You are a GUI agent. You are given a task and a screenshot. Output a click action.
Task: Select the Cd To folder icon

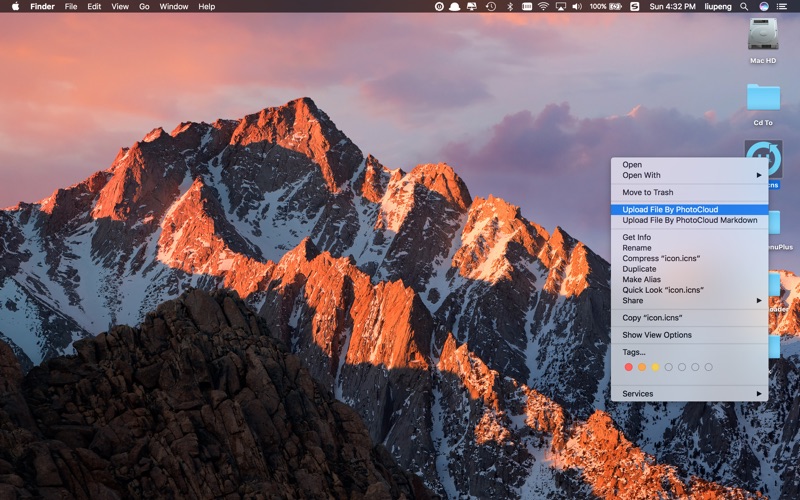coord(763,97)
